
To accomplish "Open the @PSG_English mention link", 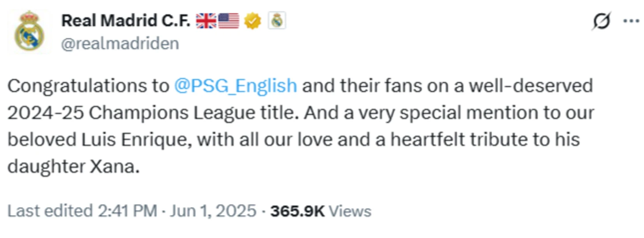I will coord(236,86).
